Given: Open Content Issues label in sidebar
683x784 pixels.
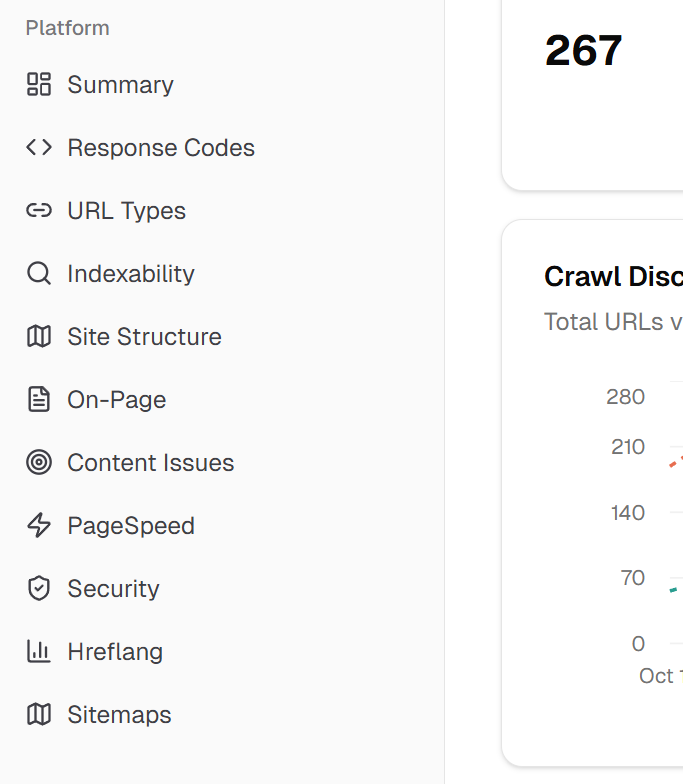Looking at the screenshot, I should click(150, 463).
